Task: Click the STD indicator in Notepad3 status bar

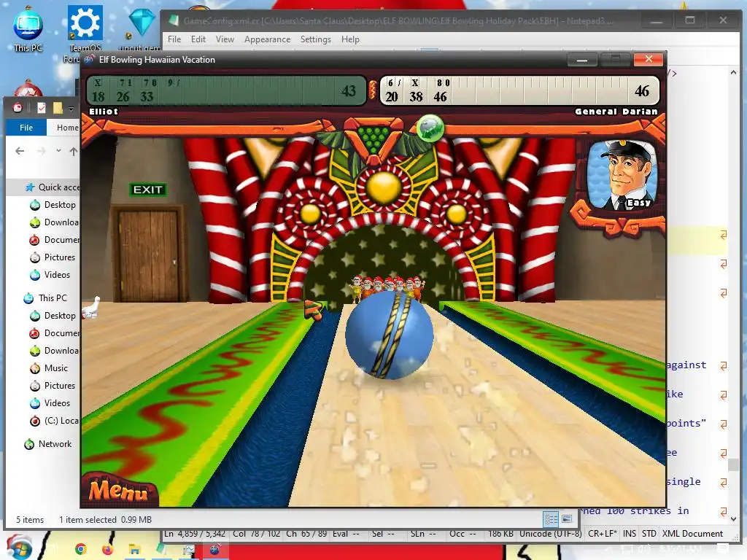Action: (649, 534)
